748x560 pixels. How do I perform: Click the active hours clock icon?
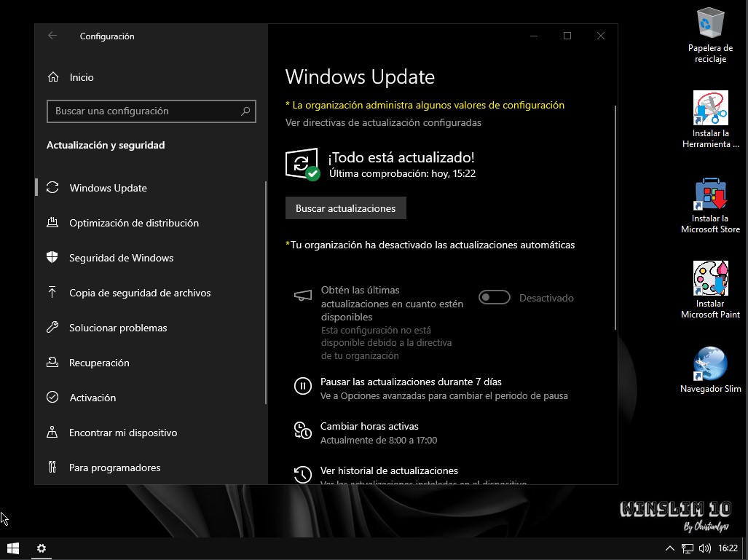tap(303, 430)
